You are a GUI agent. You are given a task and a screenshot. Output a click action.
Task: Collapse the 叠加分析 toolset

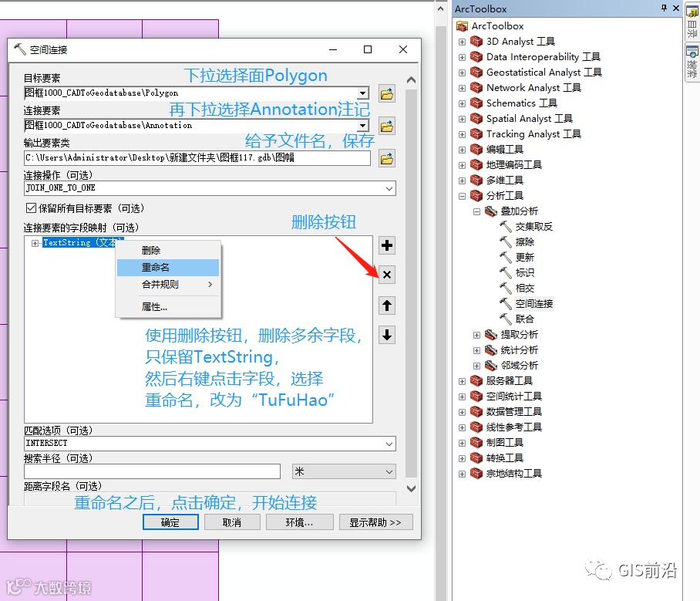coord(476,212)
